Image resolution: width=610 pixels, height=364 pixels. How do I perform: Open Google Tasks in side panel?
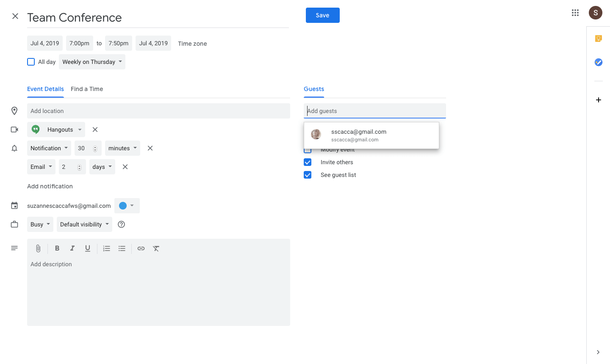(x=599, y=62)
